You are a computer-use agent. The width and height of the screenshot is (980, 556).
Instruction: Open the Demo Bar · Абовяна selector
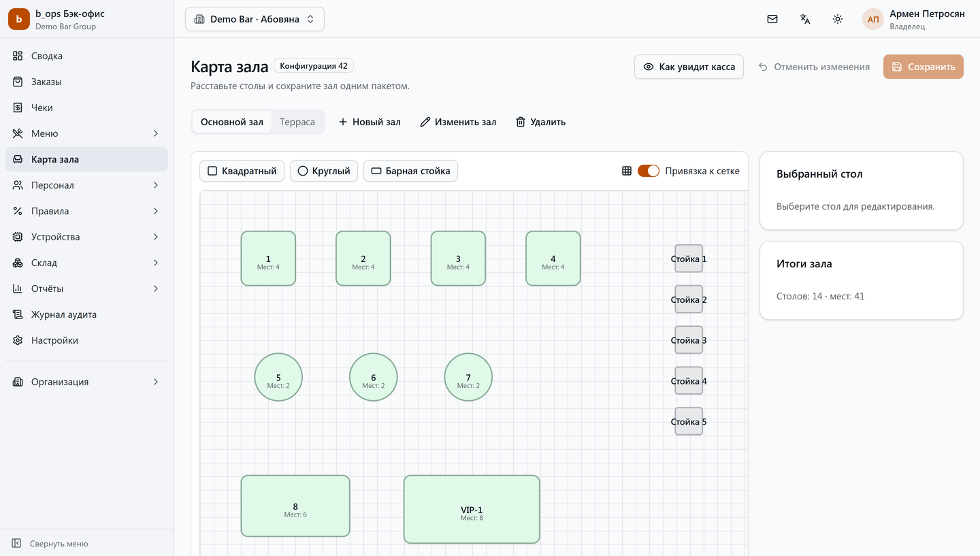coord(255,19)
